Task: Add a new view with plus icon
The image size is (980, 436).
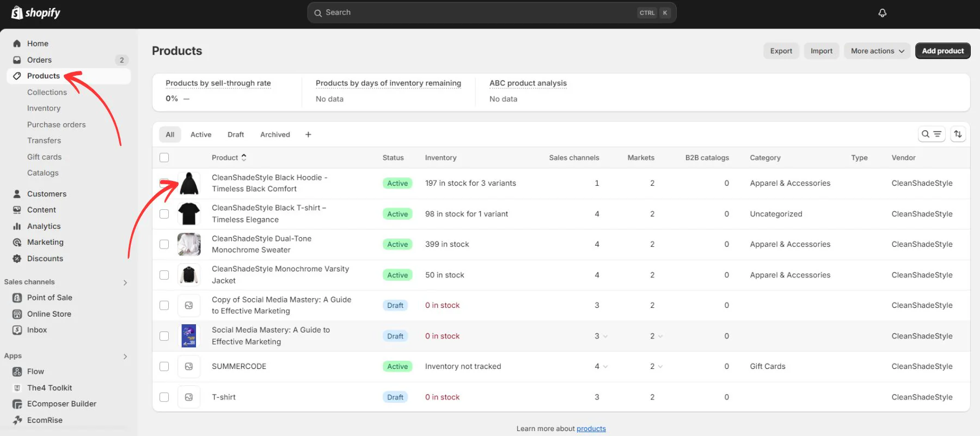Action: coord(308,135)
